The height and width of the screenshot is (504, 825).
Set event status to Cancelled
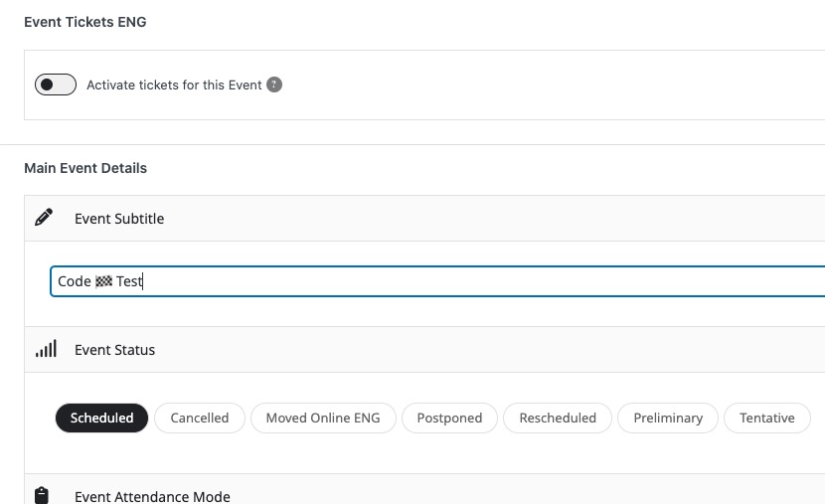point(200,419)
